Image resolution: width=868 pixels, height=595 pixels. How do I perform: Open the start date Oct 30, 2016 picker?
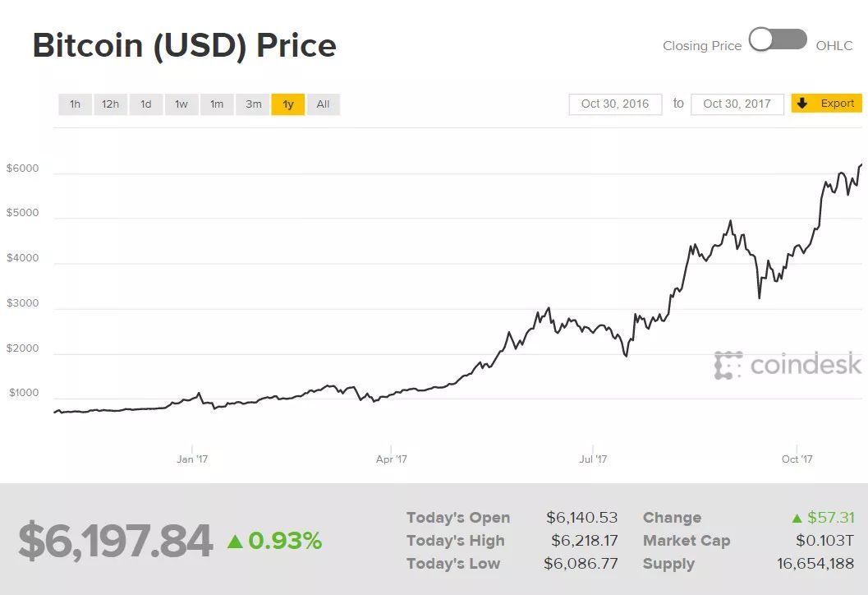click(615, 104)
